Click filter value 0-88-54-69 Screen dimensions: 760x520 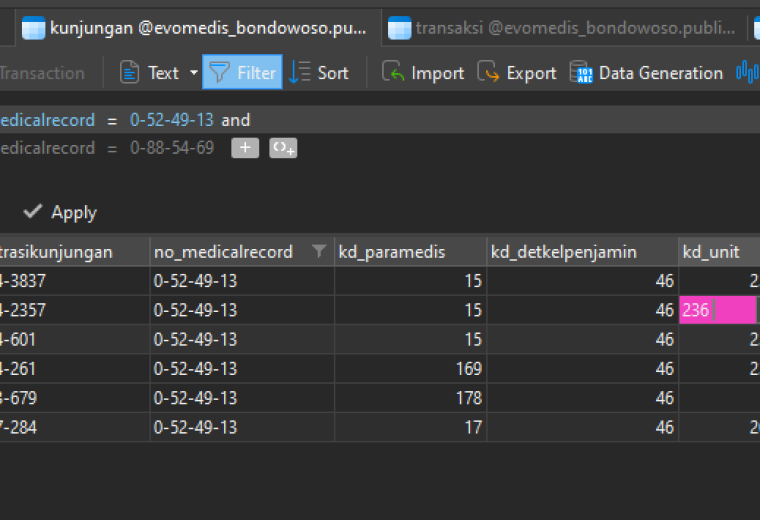pos(172,148)
